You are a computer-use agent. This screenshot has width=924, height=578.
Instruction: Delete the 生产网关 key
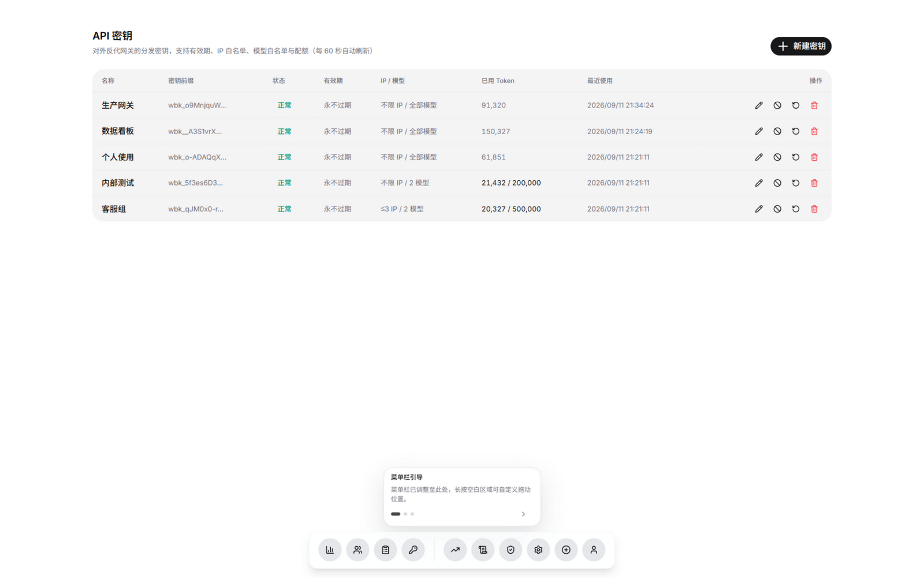(x=814, y=105)
